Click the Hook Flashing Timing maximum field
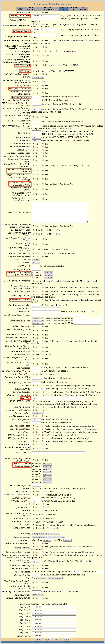 pos(98,572)
